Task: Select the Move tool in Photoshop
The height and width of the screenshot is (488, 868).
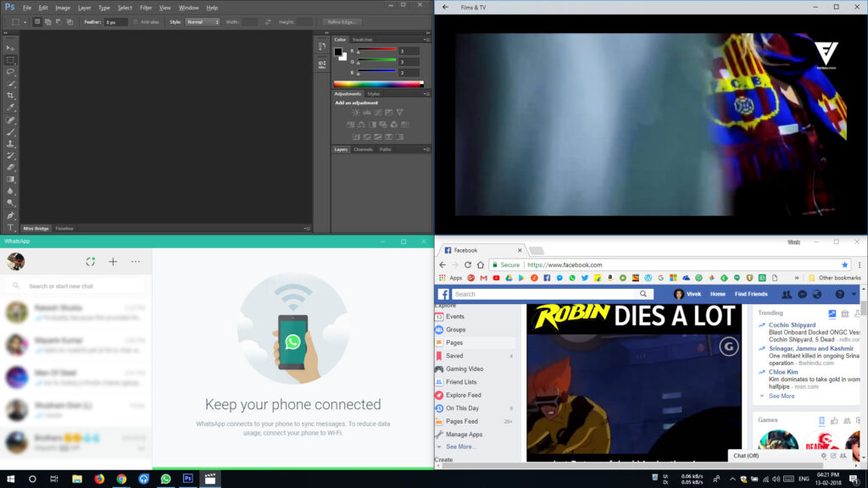Action: (x=9, y=46)
